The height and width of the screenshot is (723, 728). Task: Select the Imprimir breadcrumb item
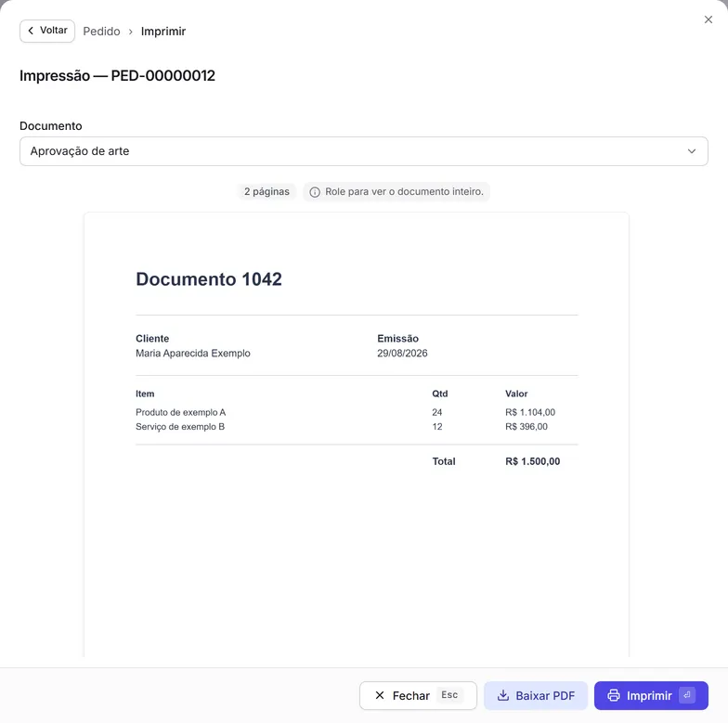click(163, 32)
